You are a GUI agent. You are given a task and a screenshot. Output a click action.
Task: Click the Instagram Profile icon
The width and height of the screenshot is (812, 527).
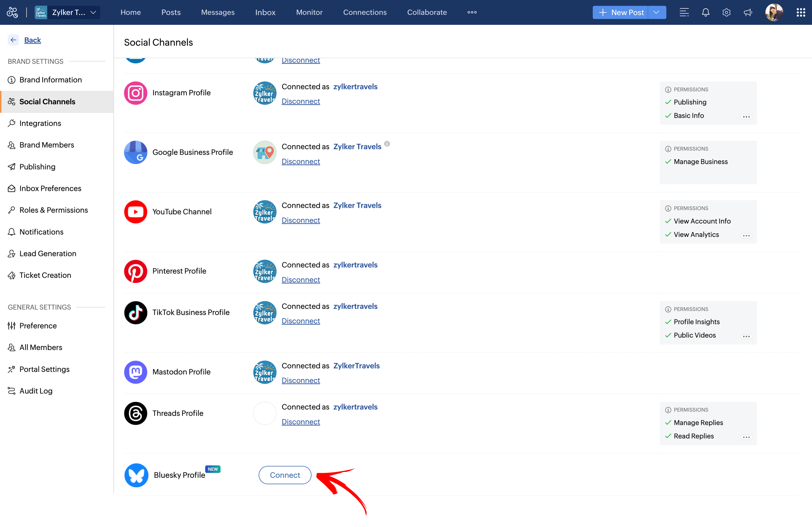135,93
